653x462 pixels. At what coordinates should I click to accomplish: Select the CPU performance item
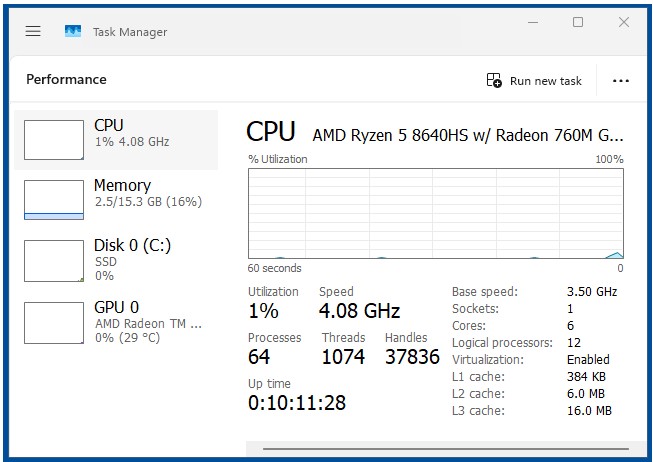(120, 139)
